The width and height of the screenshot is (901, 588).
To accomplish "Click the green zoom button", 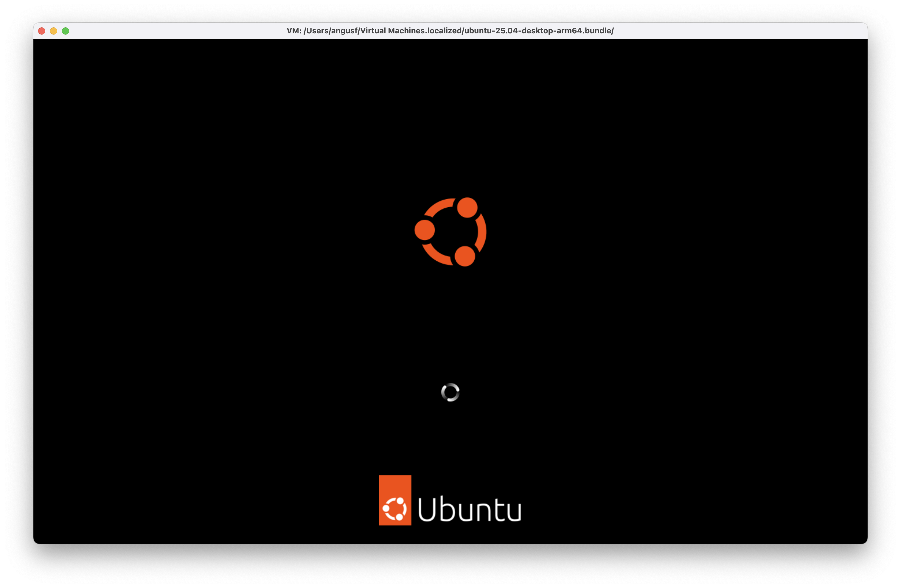I will (66, 31).
